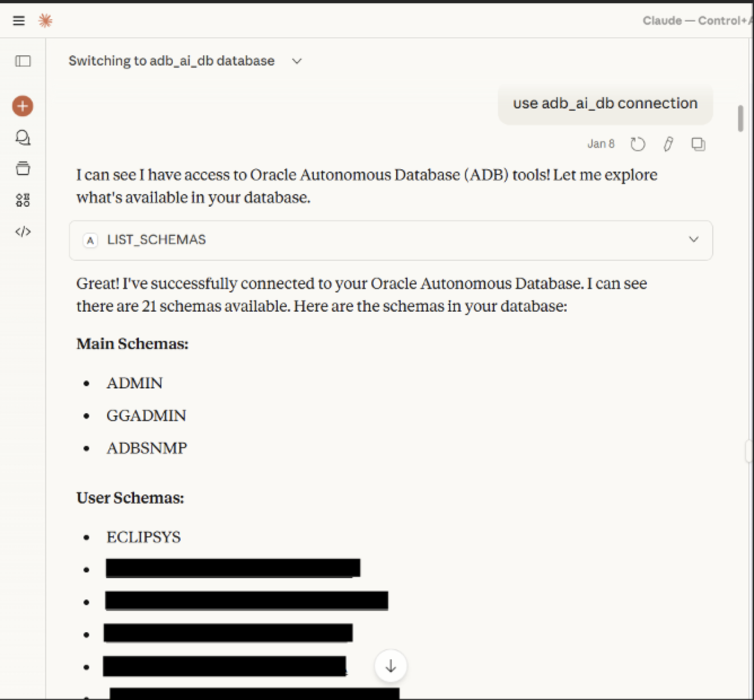Image resolution: width=754 pixels, height=700 pixels.
Task: Expand the chevron beside the chat title
Action: [297, 61]
